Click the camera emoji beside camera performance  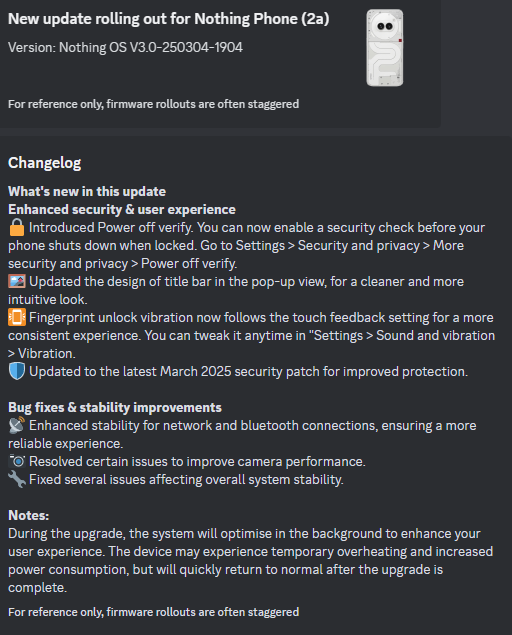(x=17, y=461)
